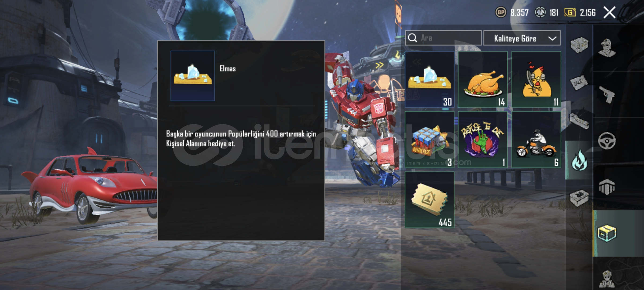Open the character outfits category
The width and height of the screenshot is (644, 290).
click(x=607, y=48)
